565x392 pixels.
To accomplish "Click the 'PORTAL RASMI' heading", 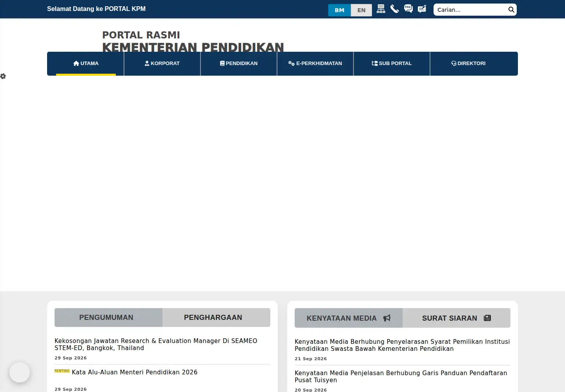I will tap(141, 35).
